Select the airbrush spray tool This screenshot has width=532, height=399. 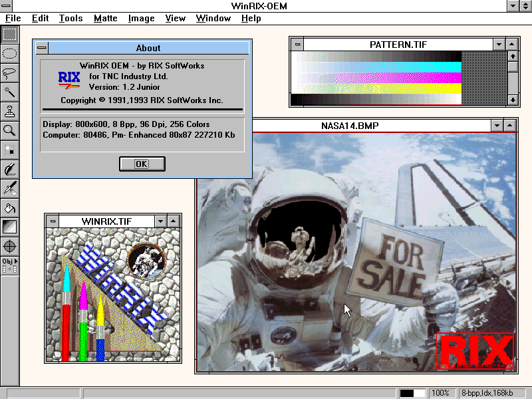9,189
